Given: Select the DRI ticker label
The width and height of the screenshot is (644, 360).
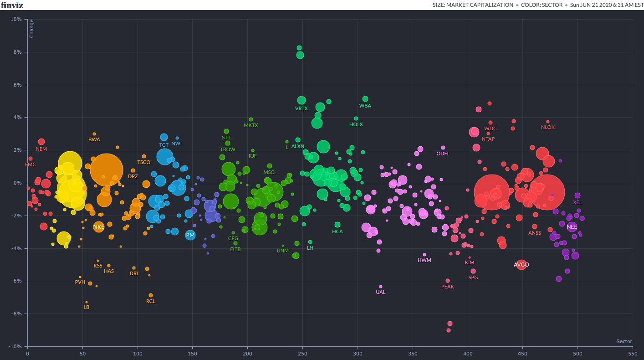Looking at the screenshot, I should click(134, 273).
